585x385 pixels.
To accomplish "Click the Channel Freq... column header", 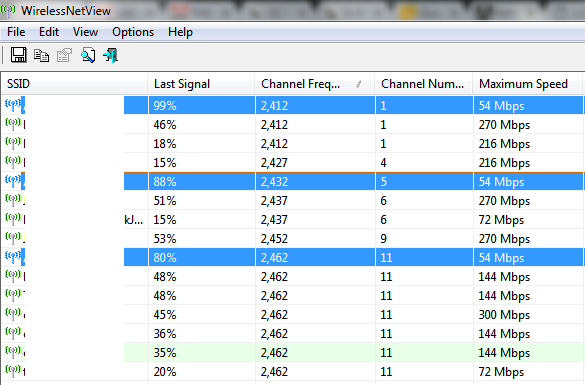I will pyautogui.click(x=315, y=84).
